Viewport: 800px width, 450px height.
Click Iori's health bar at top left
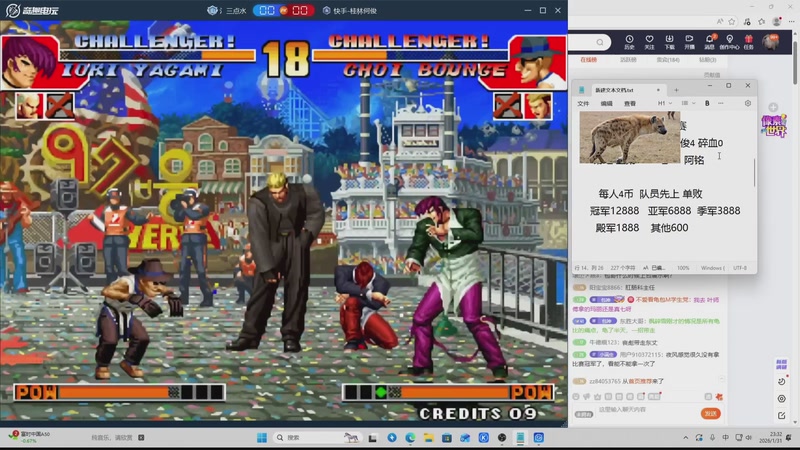[x=157, y=55]
